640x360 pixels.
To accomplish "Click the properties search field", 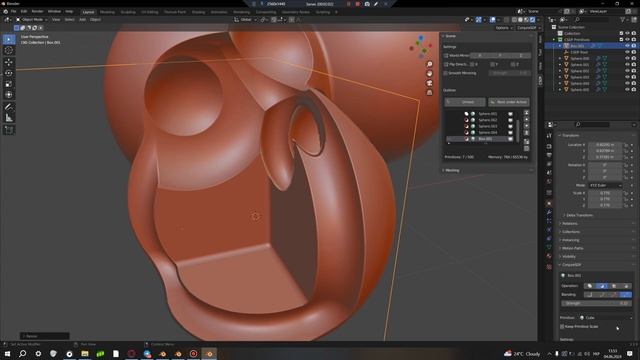I will point(592,124).
